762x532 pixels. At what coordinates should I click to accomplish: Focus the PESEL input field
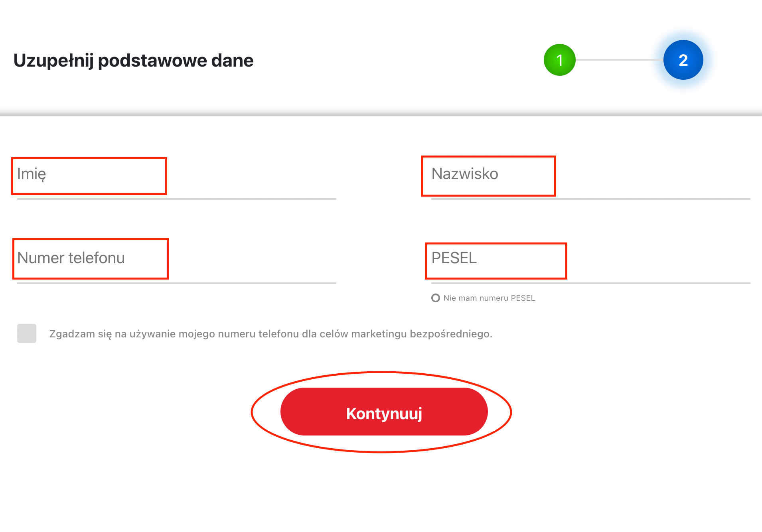click(590, 258)
